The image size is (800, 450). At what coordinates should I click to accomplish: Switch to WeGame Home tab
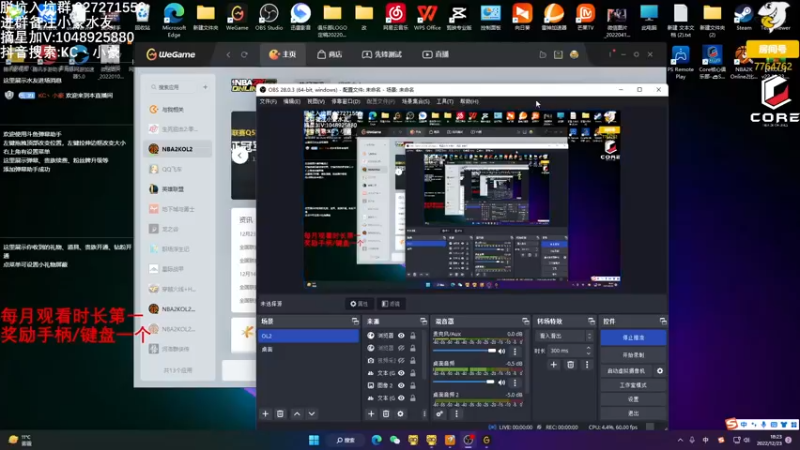283,55
